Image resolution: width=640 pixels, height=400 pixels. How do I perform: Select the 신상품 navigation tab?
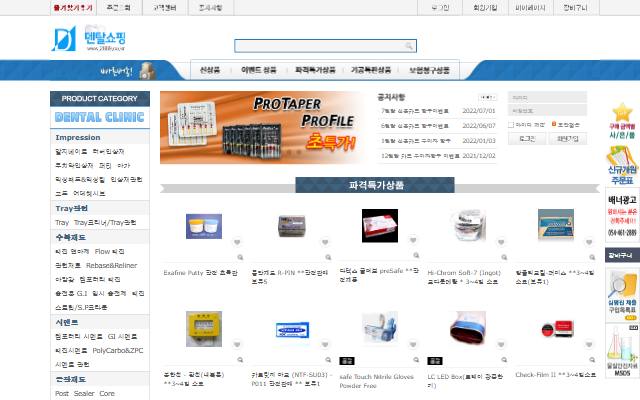[210, 70]
